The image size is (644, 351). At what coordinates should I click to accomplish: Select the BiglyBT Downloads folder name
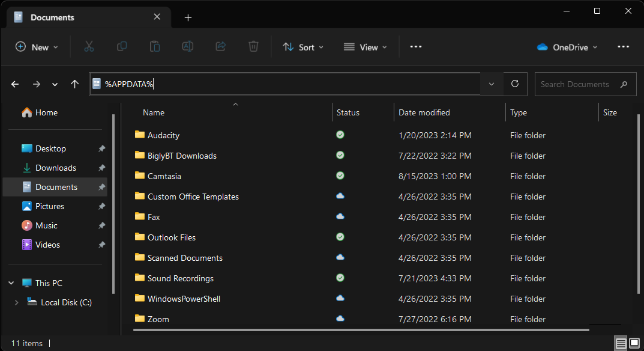pos(182,156)
